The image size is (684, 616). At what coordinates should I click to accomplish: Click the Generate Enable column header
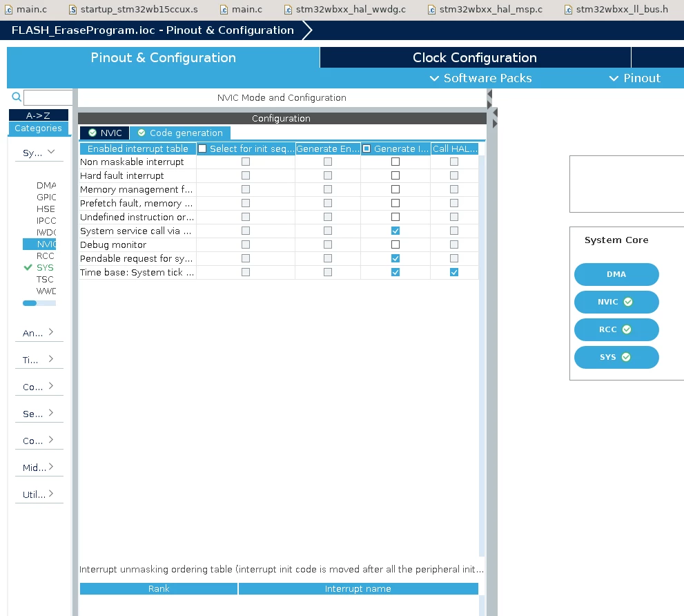click(328, 149)
